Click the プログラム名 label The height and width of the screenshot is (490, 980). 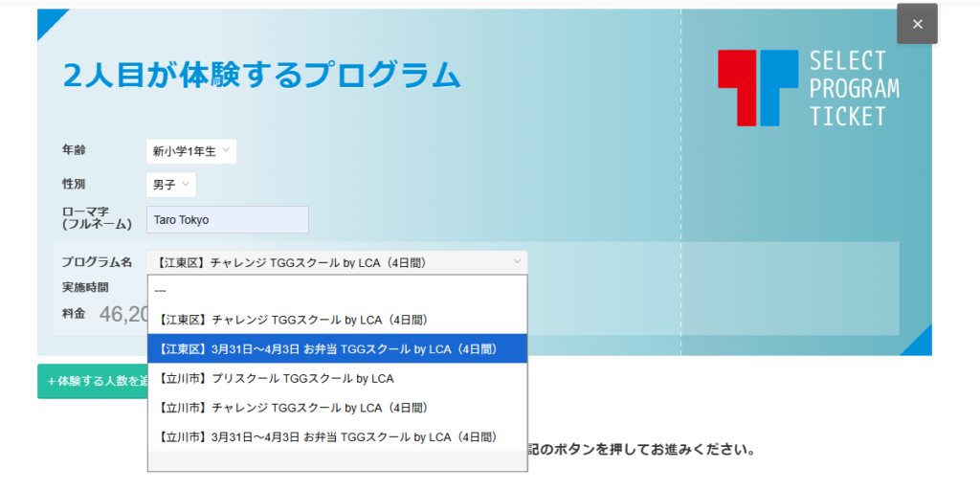(97, 262)
